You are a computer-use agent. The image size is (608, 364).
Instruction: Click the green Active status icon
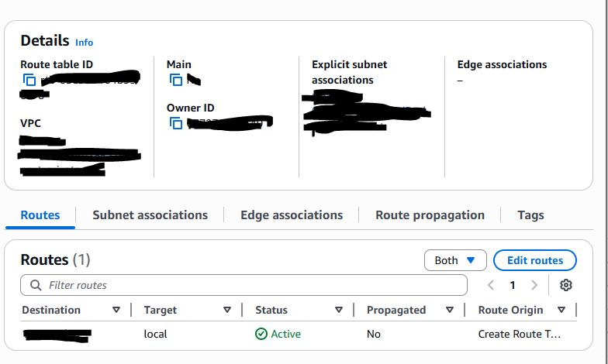(x=261, y=334)
